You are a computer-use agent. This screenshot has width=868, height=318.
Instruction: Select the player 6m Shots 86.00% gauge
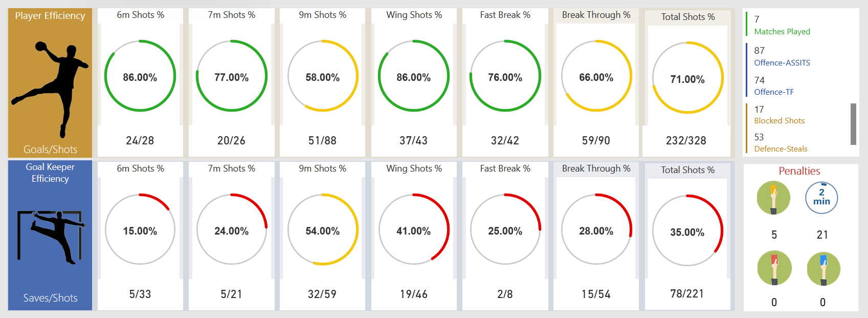(x=140, y=76)
